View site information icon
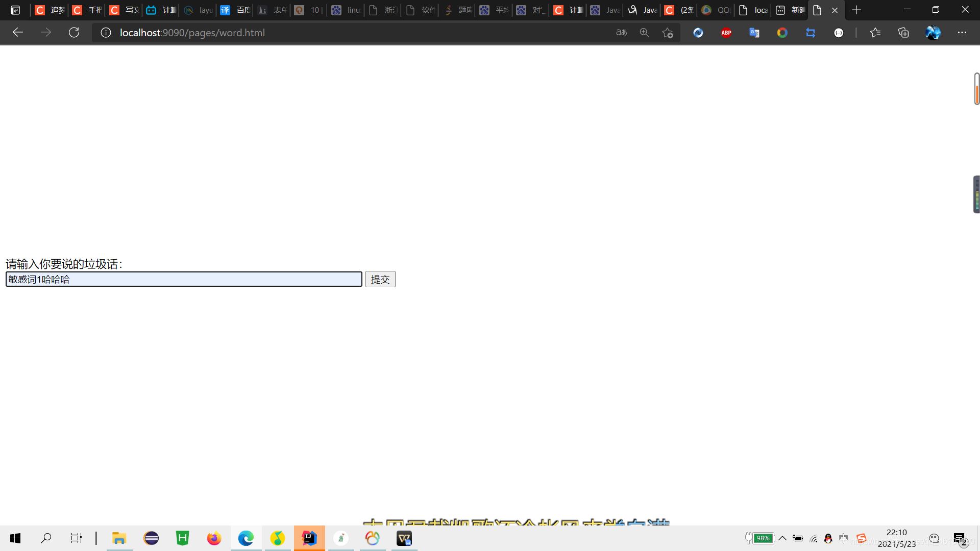 106,33
